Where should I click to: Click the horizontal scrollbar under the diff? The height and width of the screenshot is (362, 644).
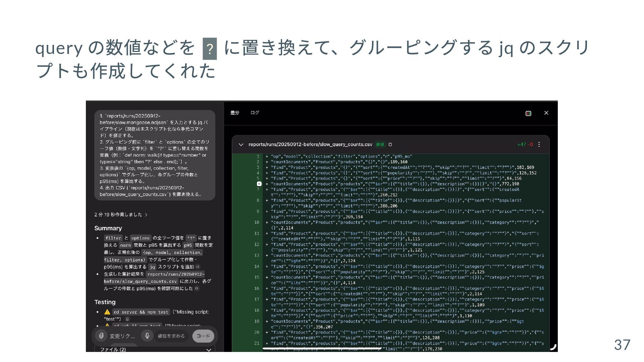coord(321,349)
